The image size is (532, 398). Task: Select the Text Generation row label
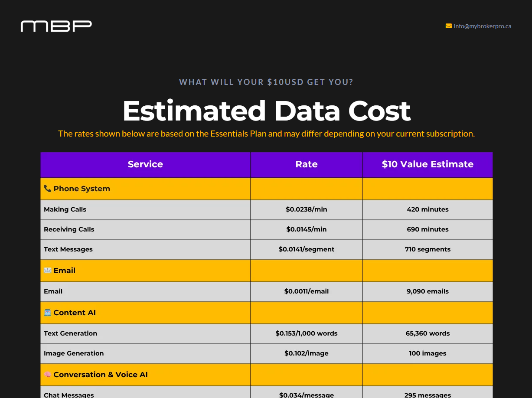point(70,333)
